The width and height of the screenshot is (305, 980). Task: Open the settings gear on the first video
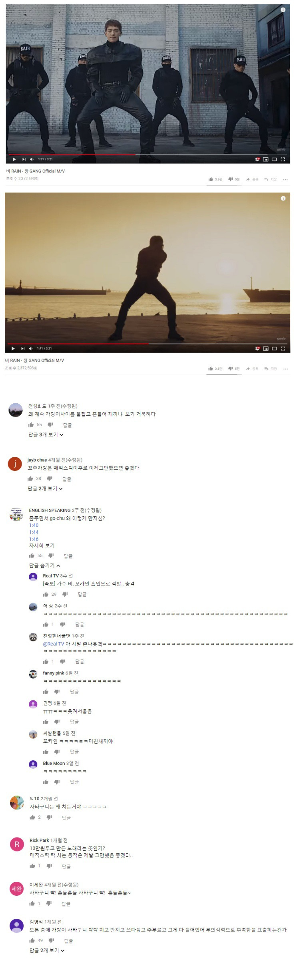[257, 159]
